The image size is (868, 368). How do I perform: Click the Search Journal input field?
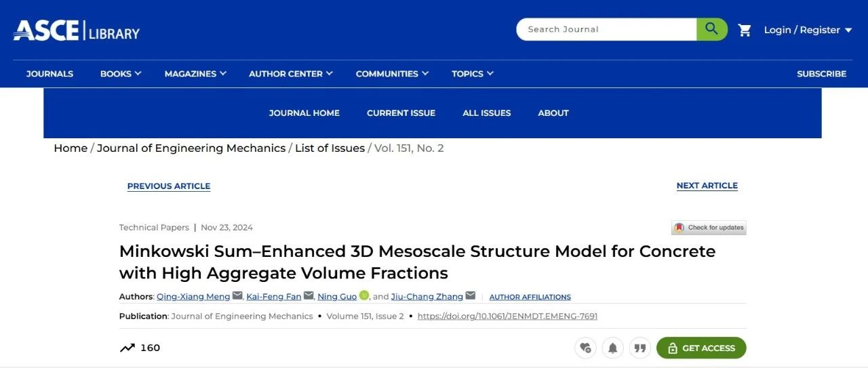point(606,29)
